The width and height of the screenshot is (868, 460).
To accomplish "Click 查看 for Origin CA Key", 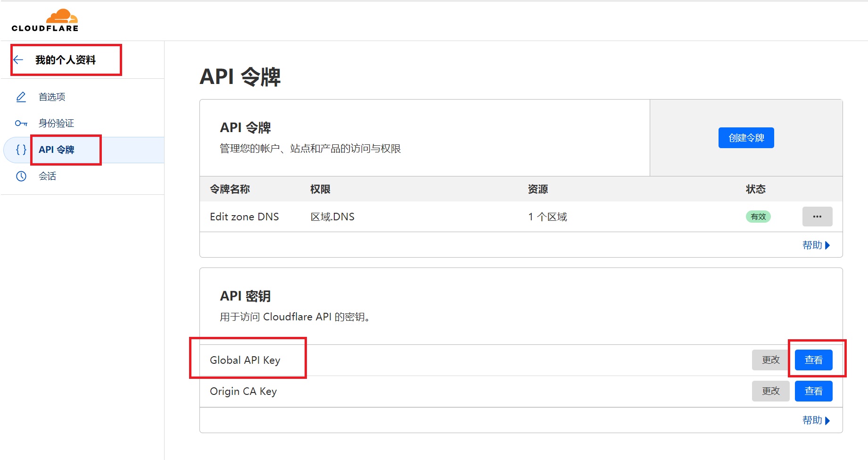I will (813, 391).
